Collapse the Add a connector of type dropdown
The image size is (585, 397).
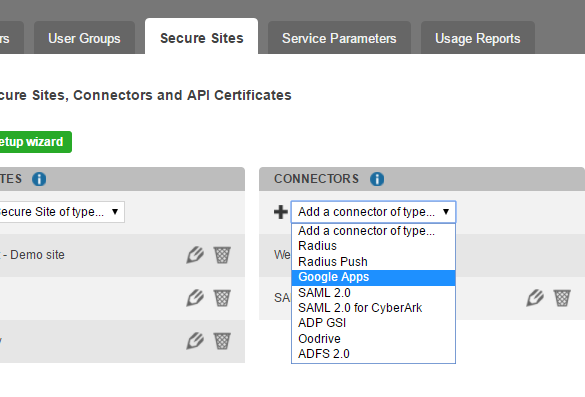[373, 212]
